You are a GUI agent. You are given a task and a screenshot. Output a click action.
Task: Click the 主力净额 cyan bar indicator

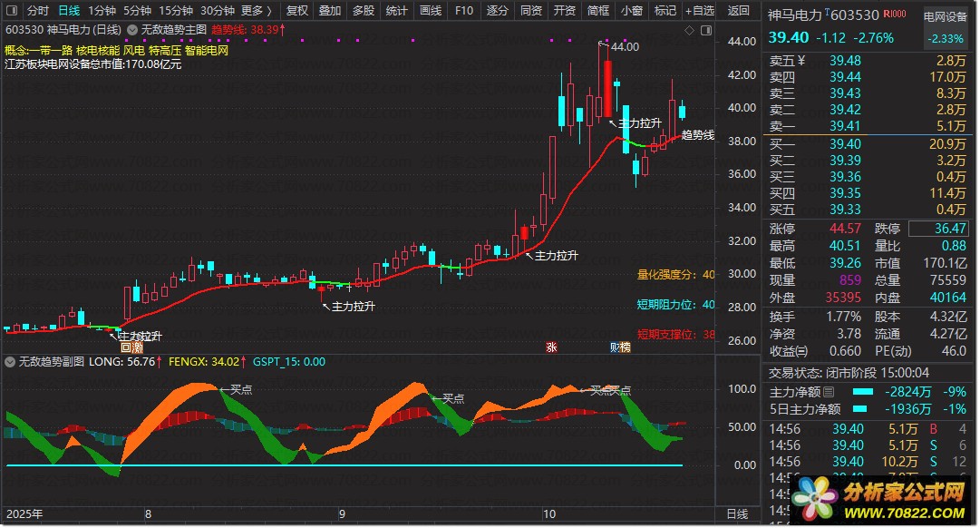pos(862,392)
